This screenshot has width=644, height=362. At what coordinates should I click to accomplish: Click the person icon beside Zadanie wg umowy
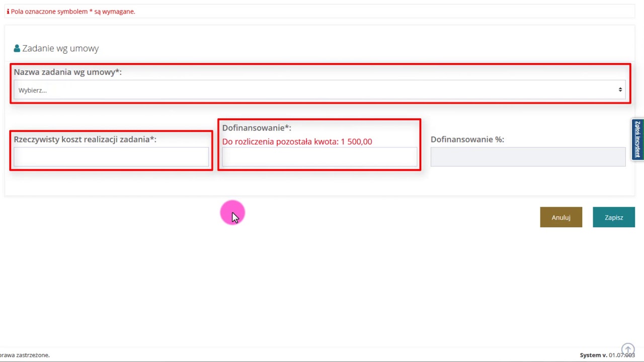point(17,48)
